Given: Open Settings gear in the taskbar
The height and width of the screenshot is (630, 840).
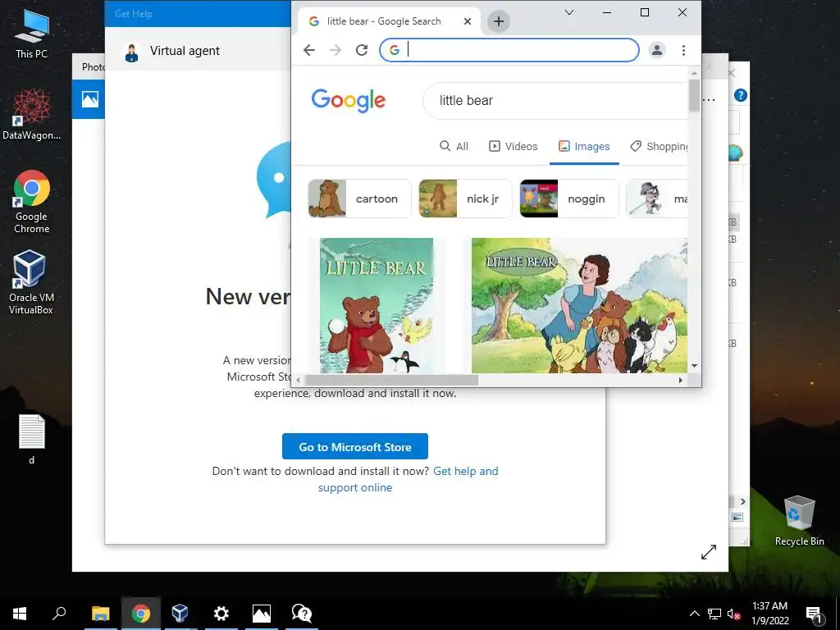Looking at the screenshot, I should [221, 614].
